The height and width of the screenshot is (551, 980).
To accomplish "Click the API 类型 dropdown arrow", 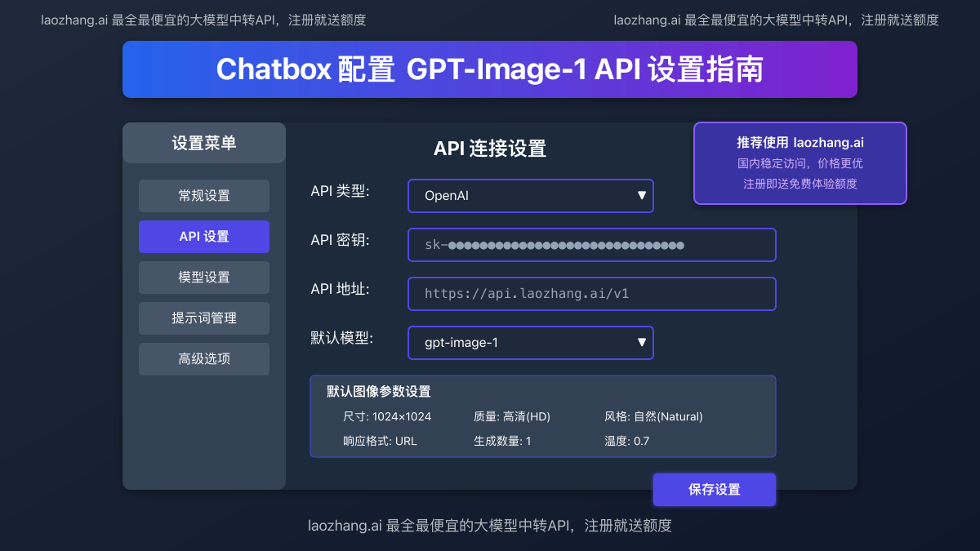I will (x=641, y=196).
